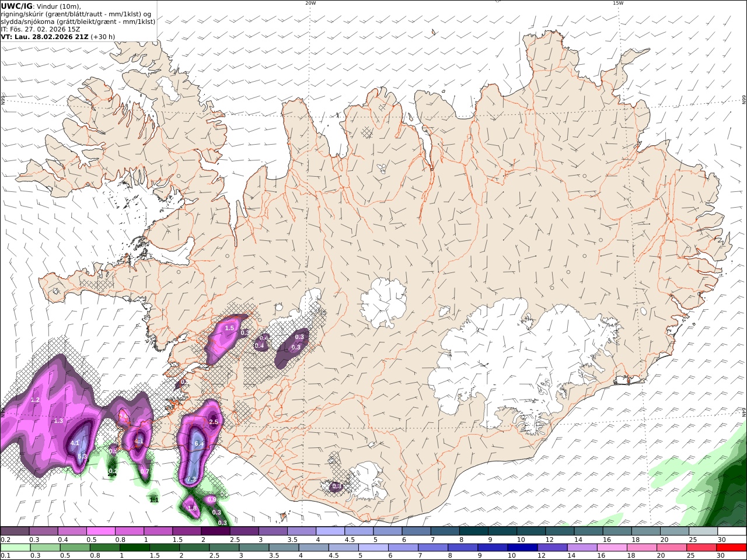This screenshot has height=560, width=747.
Task: Pick lower legend blue swatch at 8
Action: 463,548
